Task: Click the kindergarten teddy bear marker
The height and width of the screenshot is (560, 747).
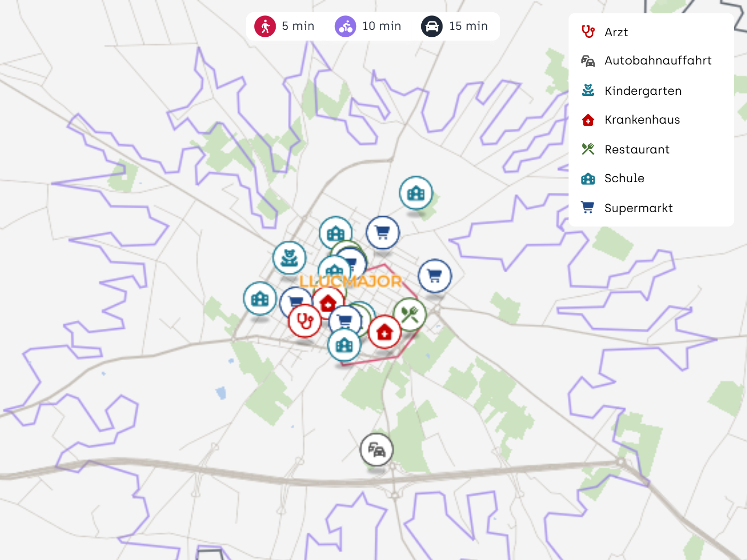Action: click(x=289, y=258)
